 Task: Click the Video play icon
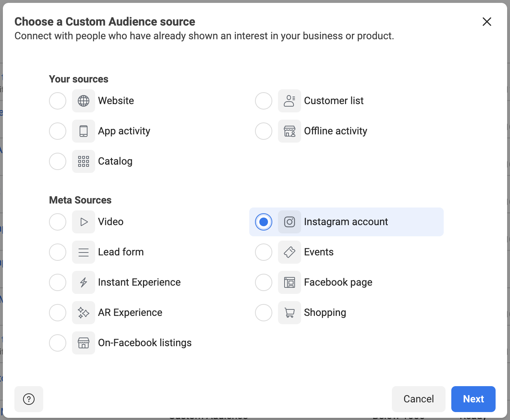pos(84,222)
